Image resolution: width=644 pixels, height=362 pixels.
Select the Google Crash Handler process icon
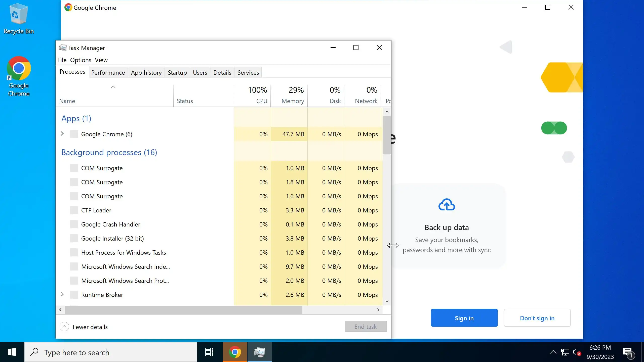coord(74,224)
